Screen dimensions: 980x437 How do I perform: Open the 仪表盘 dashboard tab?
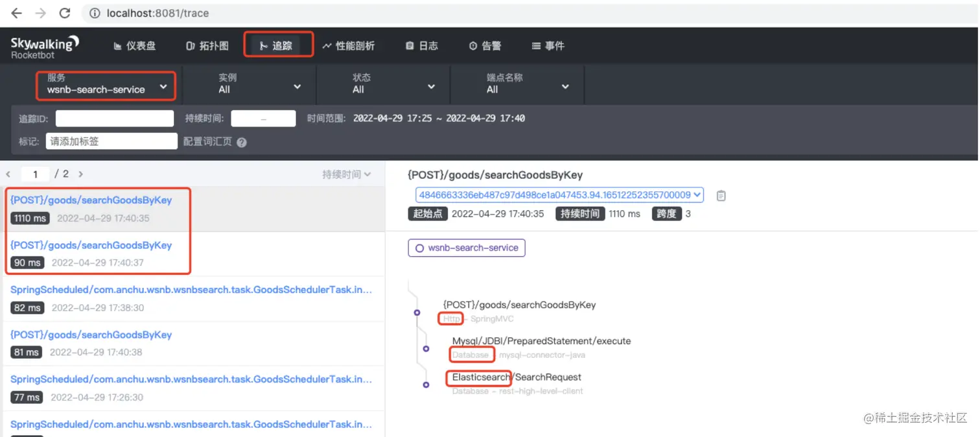(135, 46)
